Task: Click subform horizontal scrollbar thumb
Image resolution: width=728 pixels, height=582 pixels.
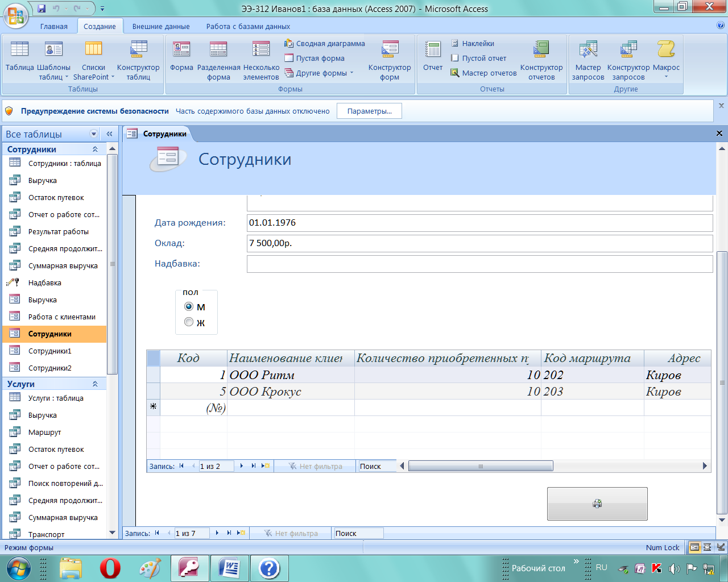Action: [x=481, y=466]
